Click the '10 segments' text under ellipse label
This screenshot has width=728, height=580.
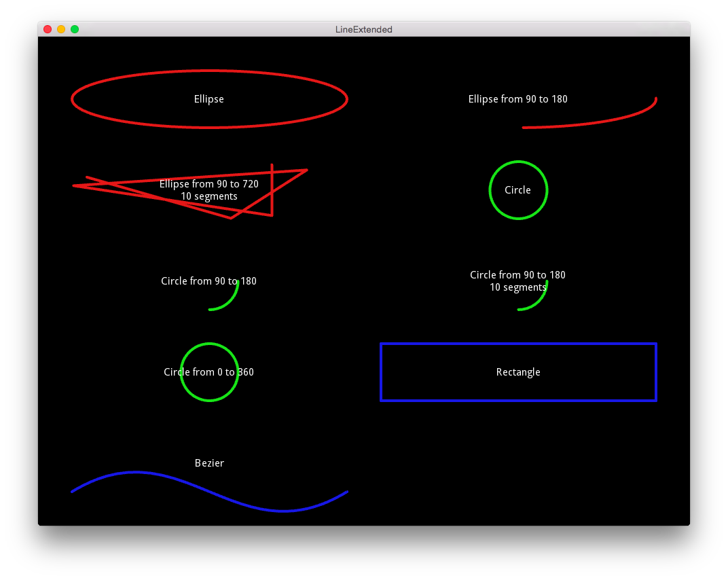[209, 196]
